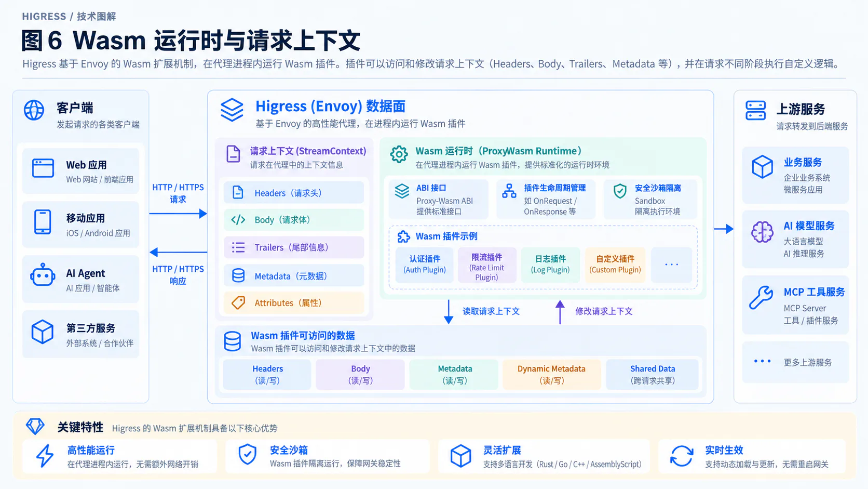Image resolution: width=868 pixels, height=489 pixels.
Task: Select the 认证插件 (Auth Plugin) card
Action: 425,265
